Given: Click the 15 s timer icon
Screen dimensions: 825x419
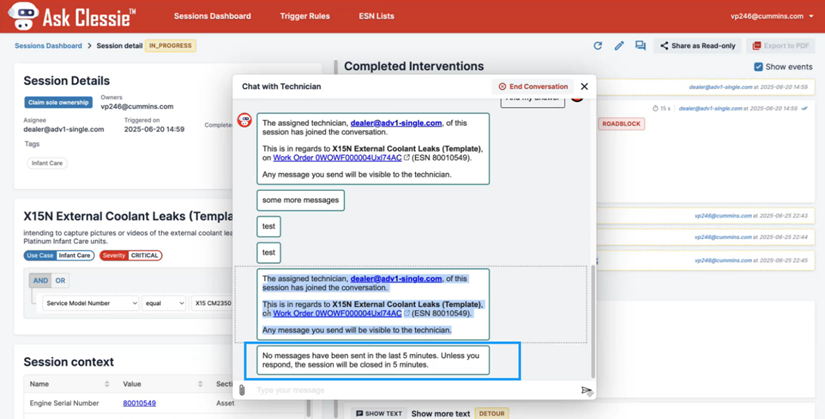Looking at the screenshot, I should click(655, 108).
